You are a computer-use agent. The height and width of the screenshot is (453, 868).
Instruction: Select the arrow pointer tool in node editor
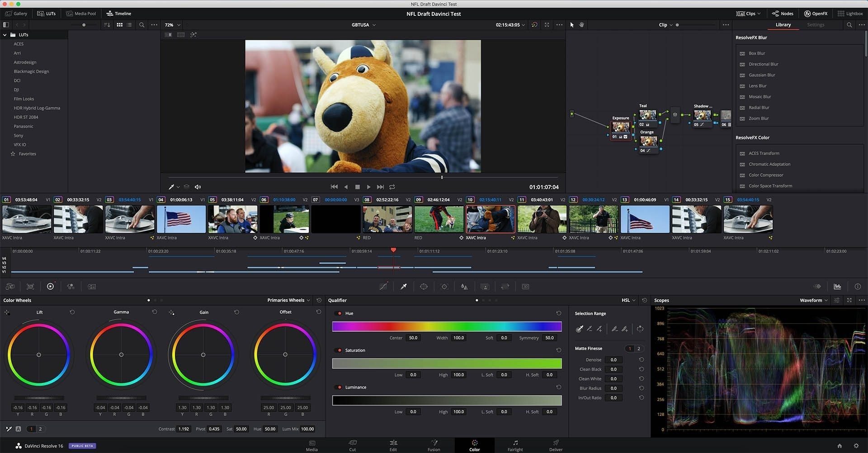pyautogui.click(x=572, y=25)
